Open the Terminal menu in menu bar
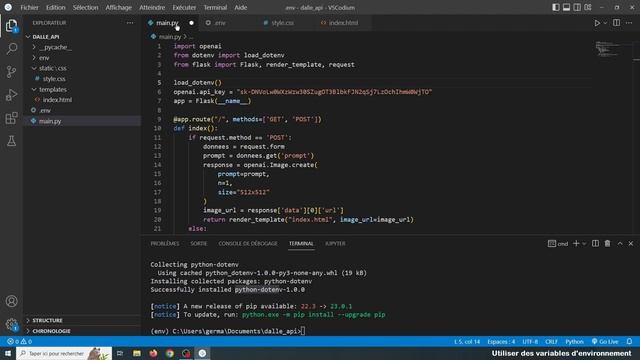The height and width of the screenshot is (360, 640). 215,7
